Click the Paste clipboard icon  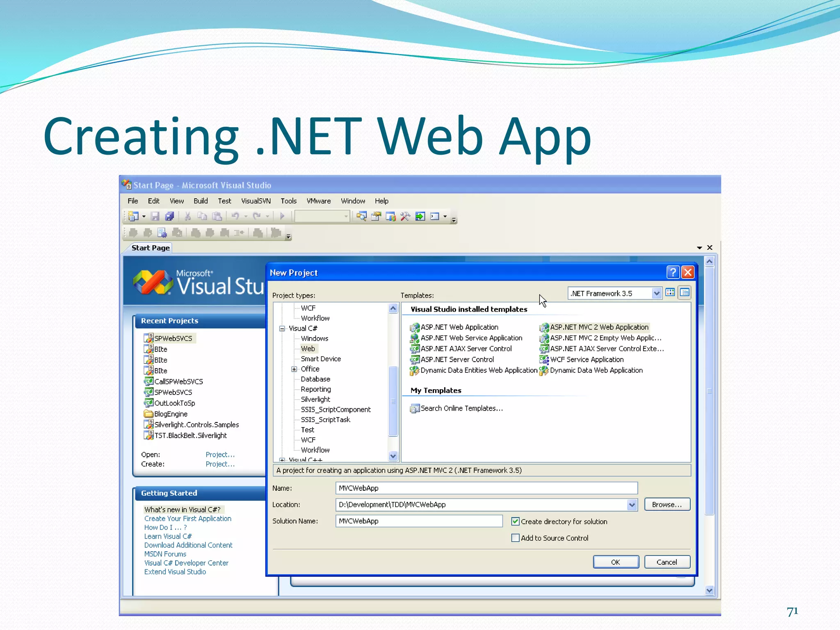point(217,216)
